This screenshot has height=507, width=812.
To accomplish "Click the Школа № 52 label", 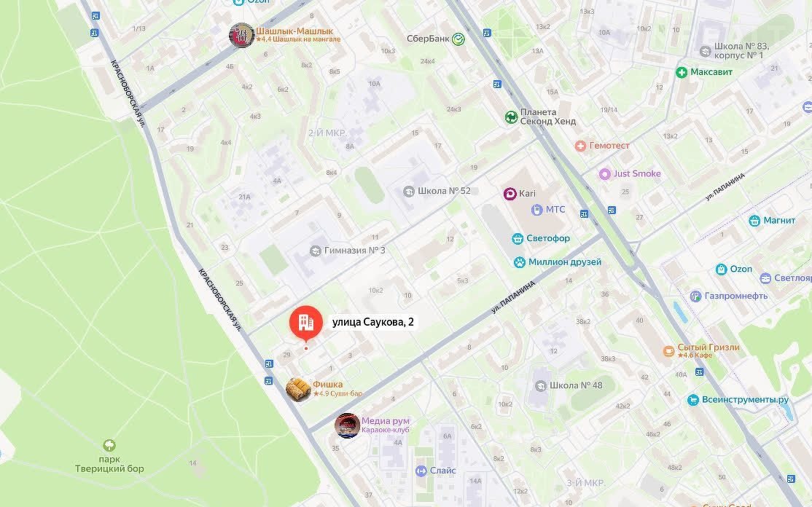I will 445,191.
